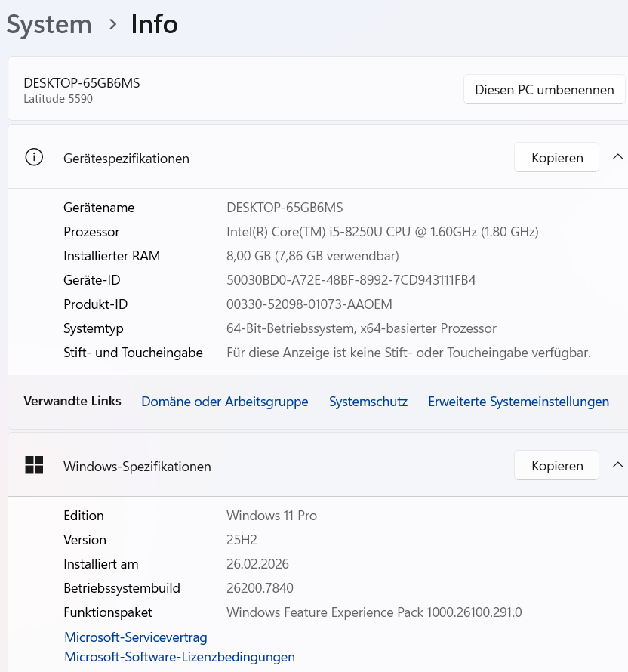Image resolution: width=628 pixels, height=672 pixels.
Task: Click the Latitude 5590 model text
Action: click(x=58, y=99)
